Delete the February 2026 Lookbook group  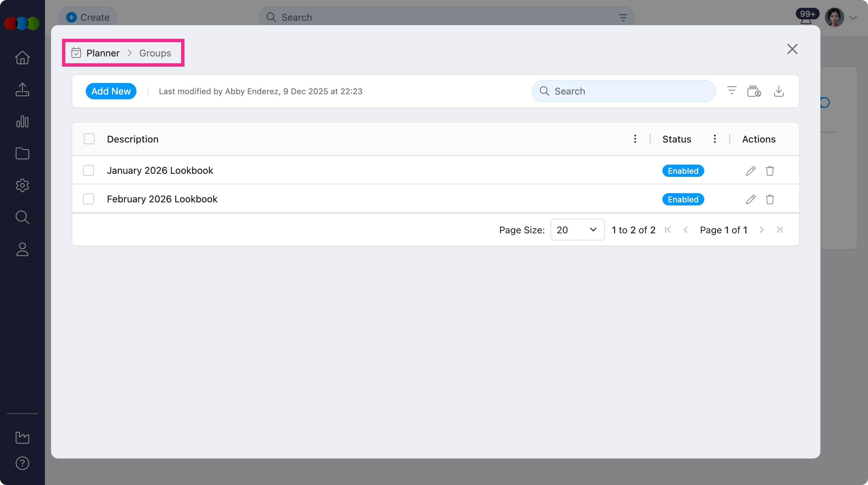770,199
